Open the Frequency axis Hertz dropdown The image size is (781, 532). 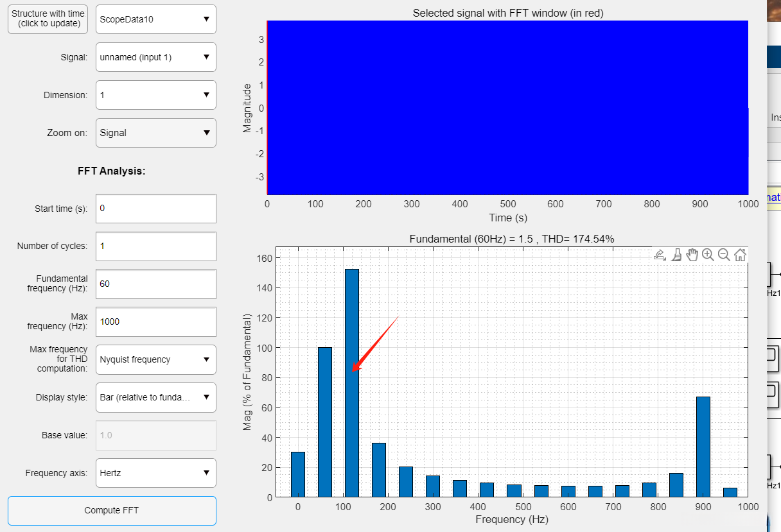pyautogui.click(x=155, y=473)
